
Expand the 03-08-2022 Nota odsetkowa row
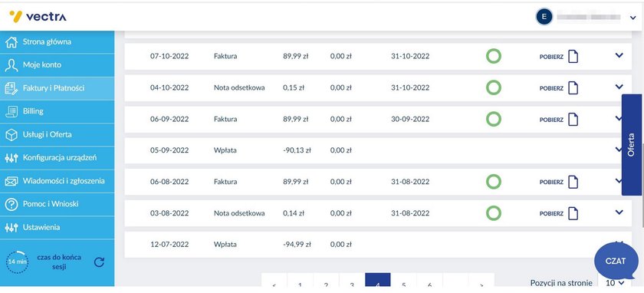coord(619,212)
